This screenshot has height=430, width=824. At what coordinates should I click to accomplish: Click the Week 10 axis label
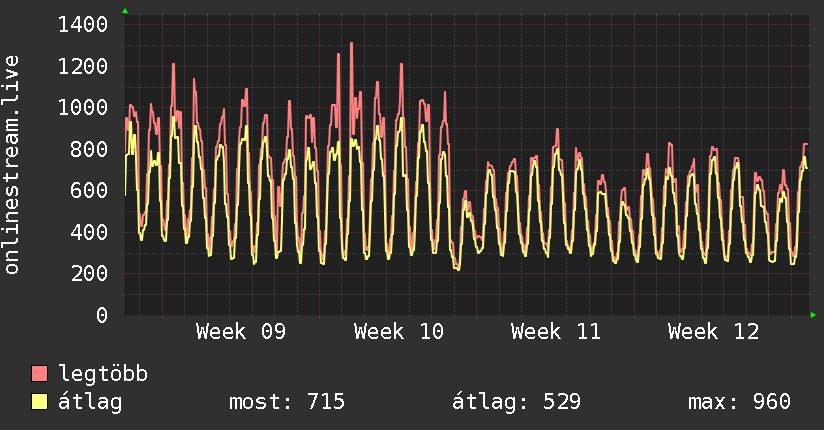click(x=398, y=332)
